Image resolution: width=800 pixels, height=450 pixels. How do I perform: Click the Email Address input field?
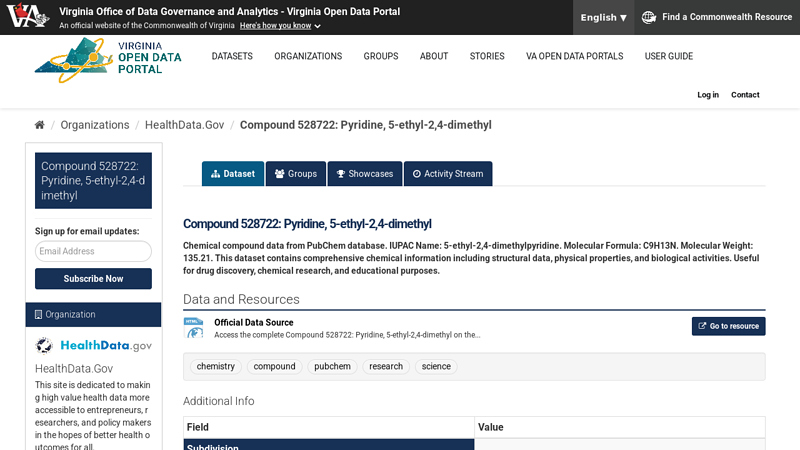coord(93,251)
